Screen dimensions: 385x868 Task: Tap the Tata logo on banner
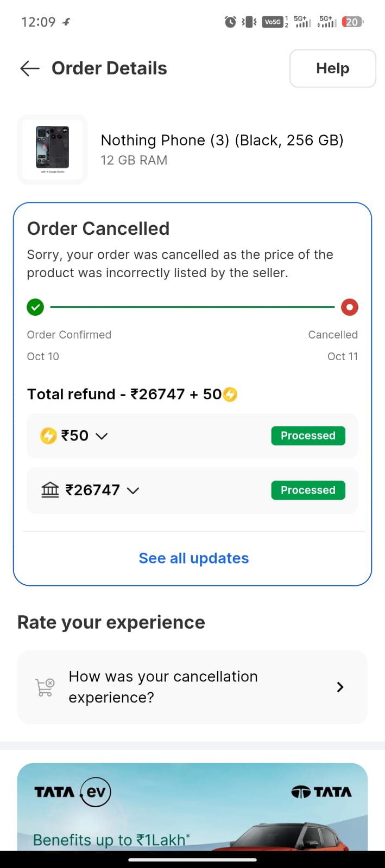[x=321, y=793]
